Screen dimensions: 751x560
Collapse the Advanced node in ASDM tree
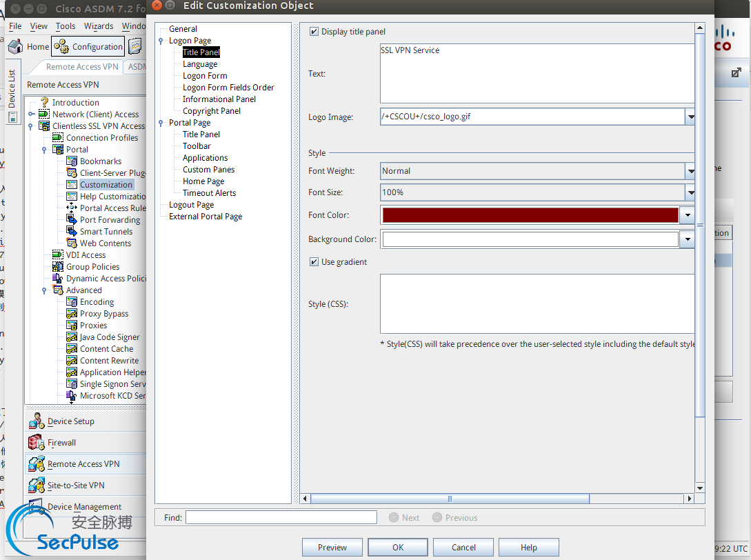tap(45, 290)
